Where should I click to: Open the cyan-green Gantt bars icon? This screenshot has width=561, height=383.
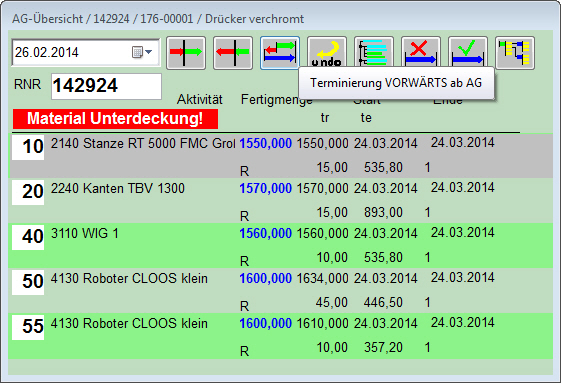click(x=374, y=52)
